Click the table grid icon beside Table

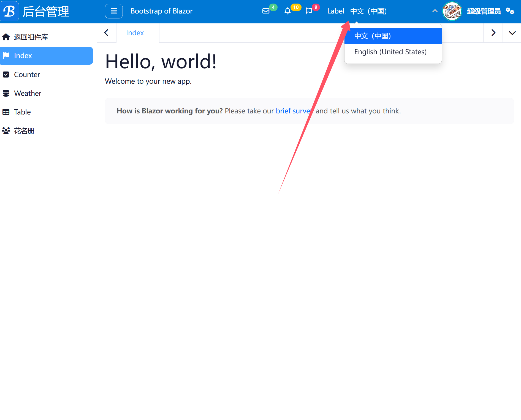point(6,112)
